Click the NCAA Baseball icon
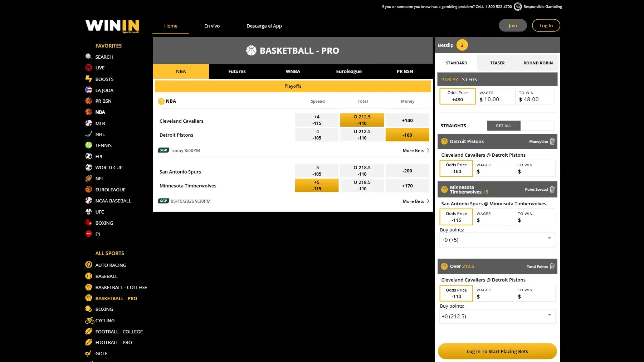The width and height of the screenshot is (644, 362). [x=89, y=200]
